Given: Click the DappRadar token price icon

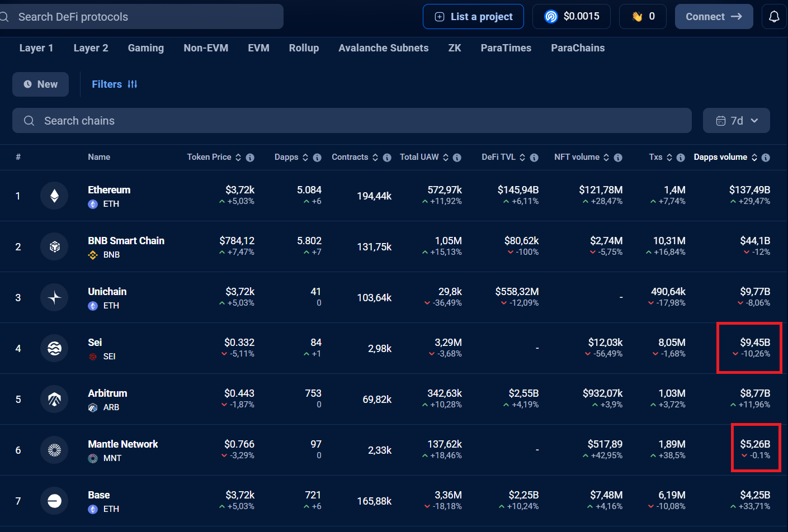Looking at the screenshot, I should pyautogui.click(x=551, y=17).
